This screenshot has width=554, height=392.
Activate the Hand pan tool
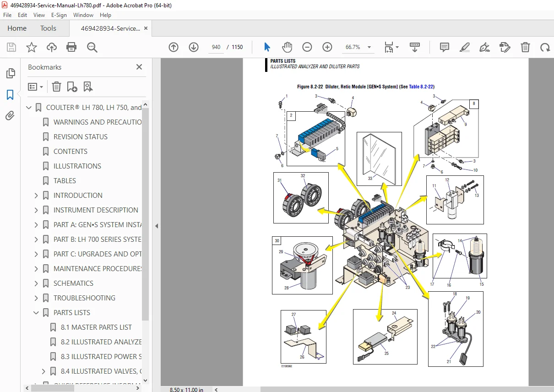coord(287,47)
